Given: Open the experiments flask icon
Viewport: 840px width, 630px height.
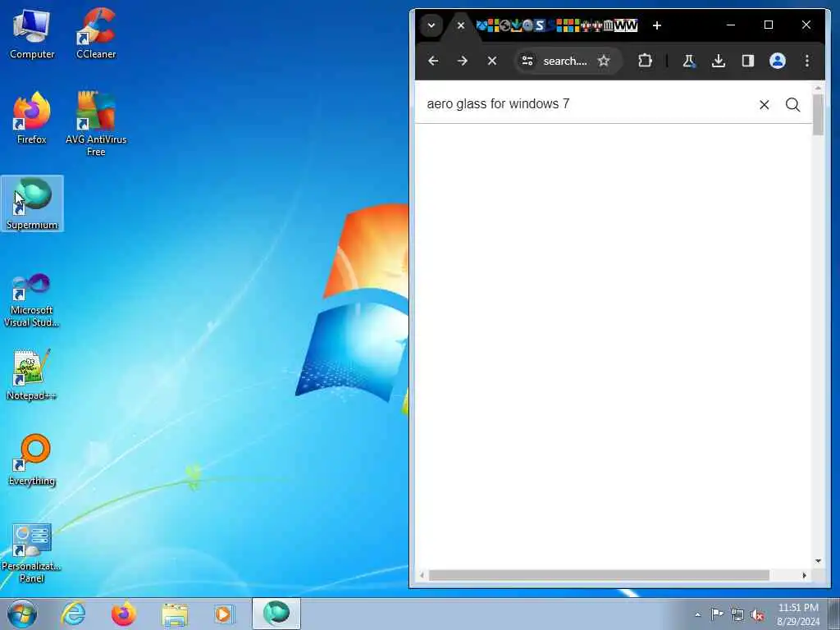Looking at the screenshot, I should (x=689, y=61).
